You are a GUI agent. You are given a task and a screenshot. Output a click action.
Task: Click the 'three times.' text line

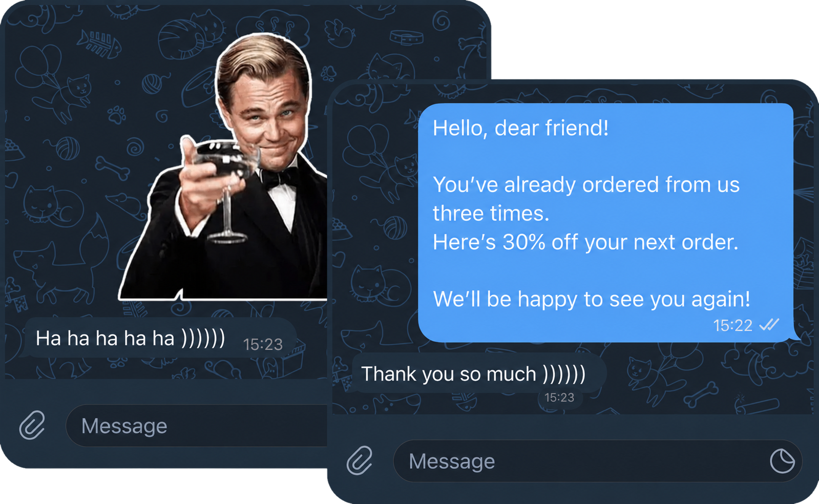click(491, 214)
